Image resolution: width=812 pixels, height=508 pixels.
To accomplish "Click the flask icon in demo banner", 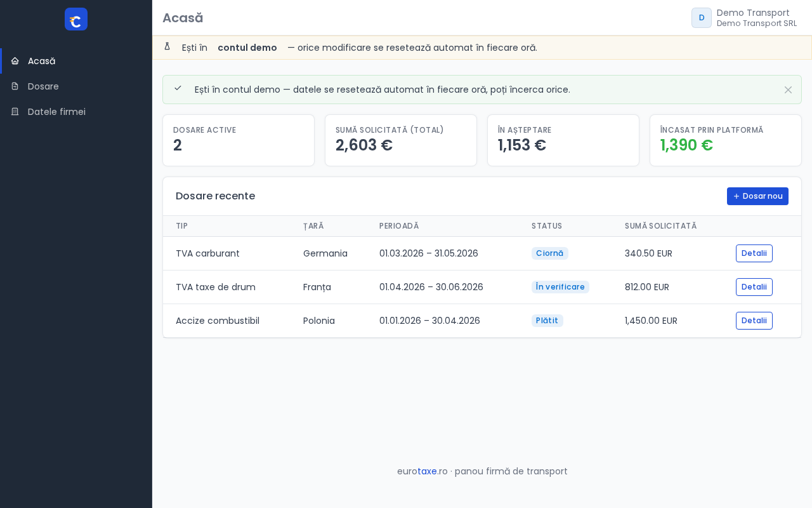I will click(167, 47).
